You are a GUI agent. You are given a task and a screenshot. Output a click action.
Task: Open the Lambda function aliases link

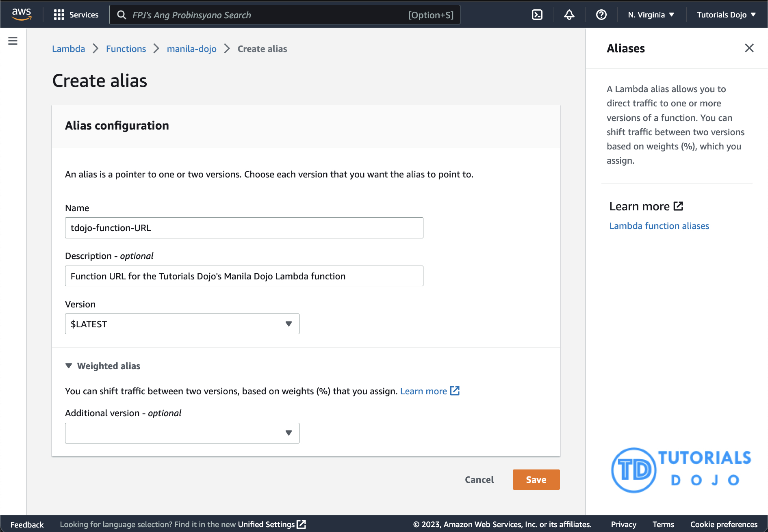[x=659, y=226]
